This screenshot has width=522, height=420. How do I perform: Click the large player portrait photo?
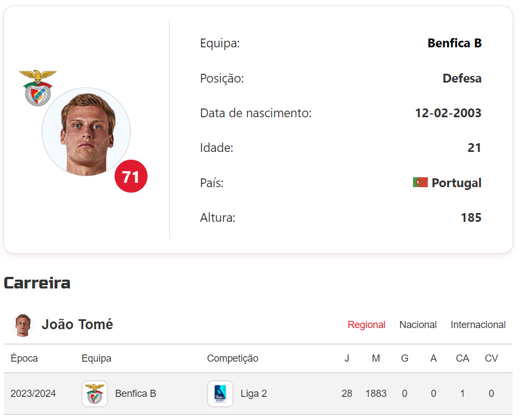(x=86, y=132)
